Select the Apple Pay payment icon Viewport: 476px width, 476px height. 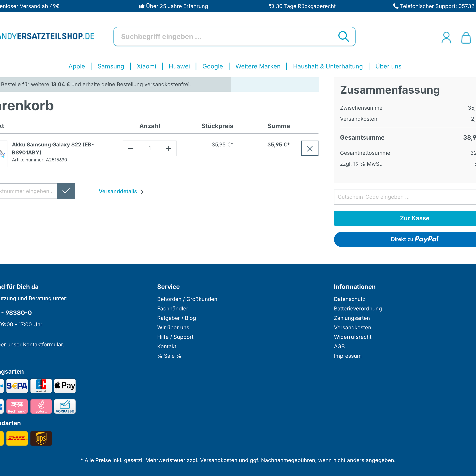pyautogui.click(x=65, y=386)
